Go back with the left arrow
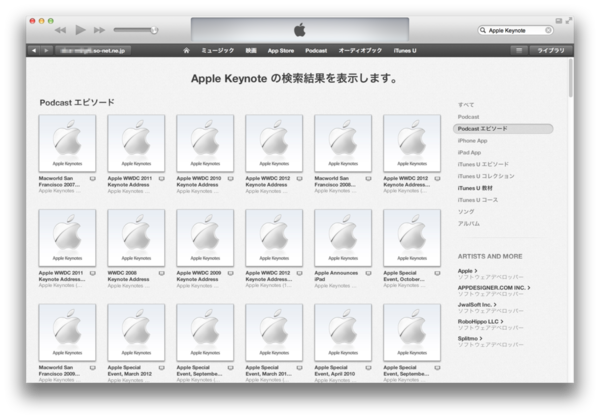Image resolution: width=600 pixels, height=419 pixels. [x=34, y=51]
